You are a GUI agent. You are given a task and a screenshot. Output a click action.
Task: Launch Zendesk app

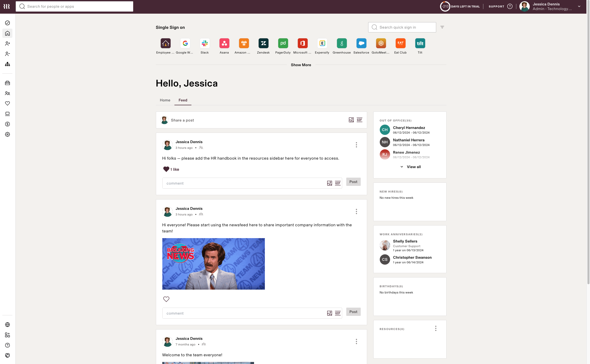[263, 43]
